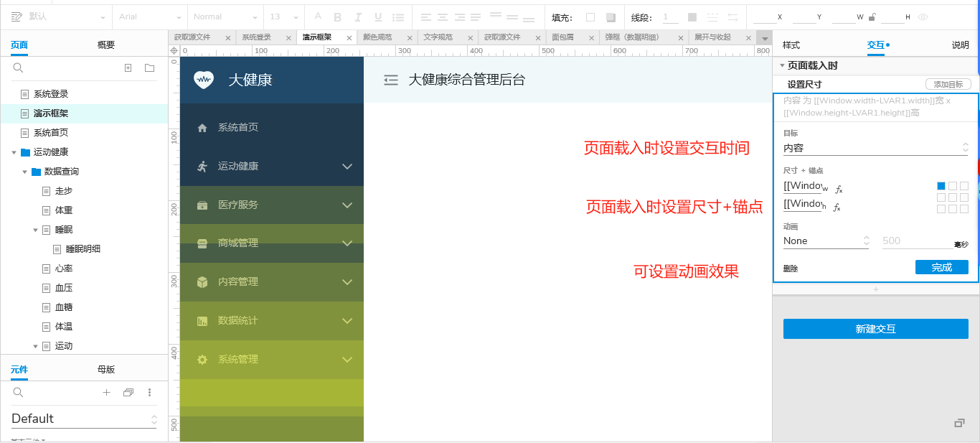980x443 pixels.
Task: Click the 添加目标 button
Action: 948,85
